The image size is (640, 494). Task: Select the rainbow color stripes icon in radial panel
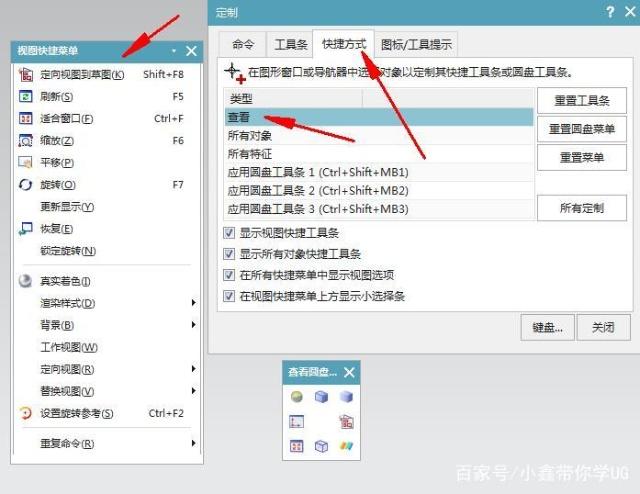[x=347, y=446]
